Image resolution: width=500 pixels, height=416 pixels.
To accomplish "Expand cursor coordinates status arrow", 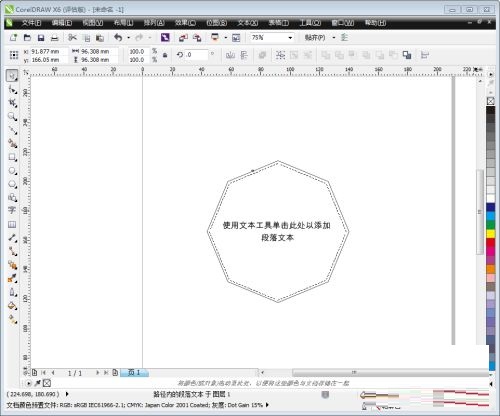I will (x=67, y=394).
